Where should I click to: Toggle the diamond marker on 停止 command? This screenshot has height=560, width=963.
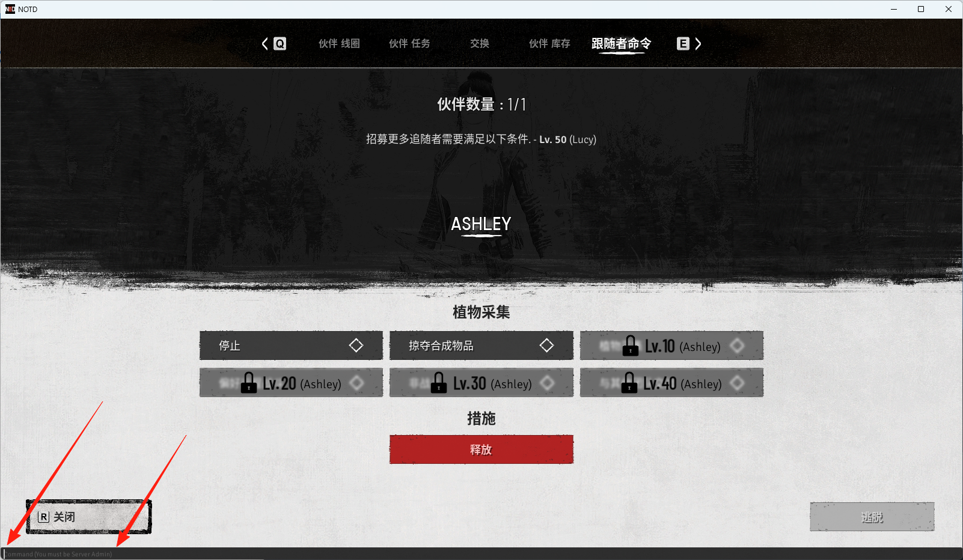356,345
